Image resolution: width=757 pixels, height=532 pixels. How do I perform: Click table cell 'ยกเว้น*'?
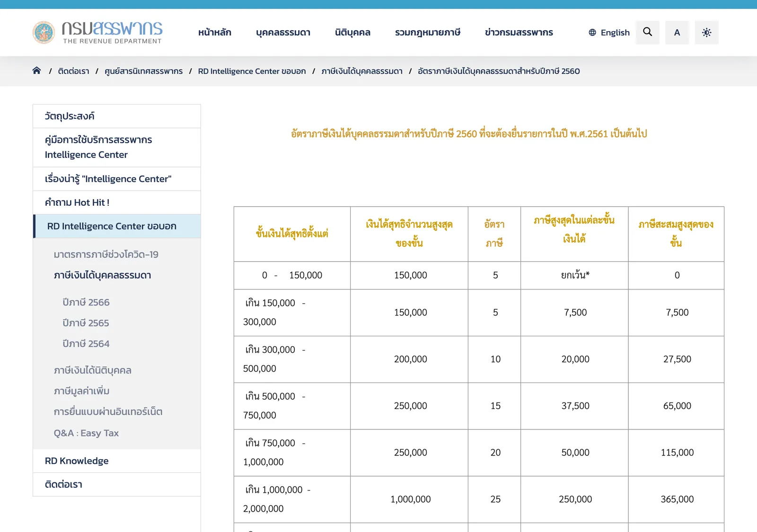tap(575, 275)
